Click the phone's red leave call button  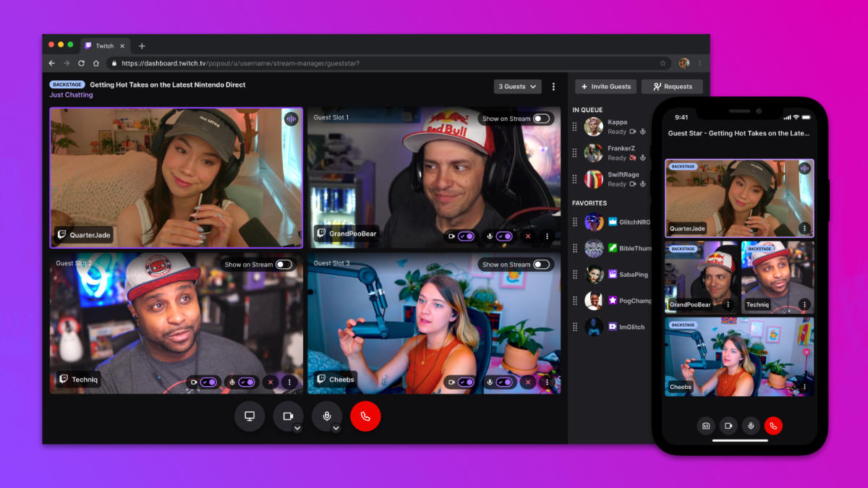774,427
